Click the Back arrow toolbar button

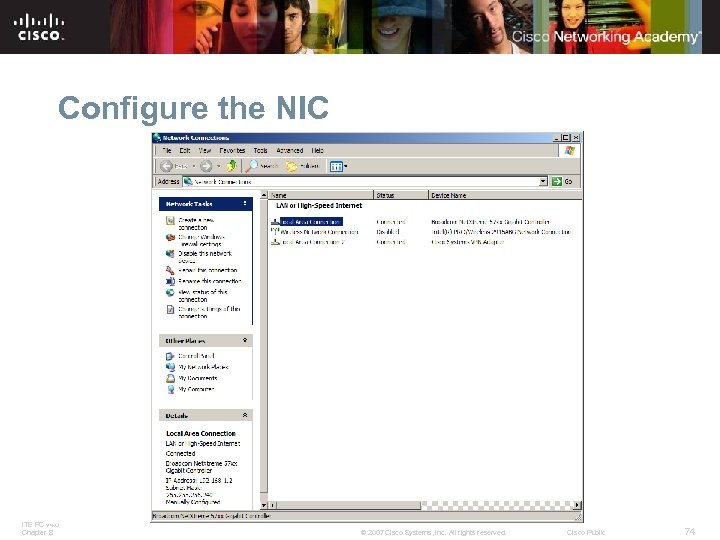coord(167,166)
